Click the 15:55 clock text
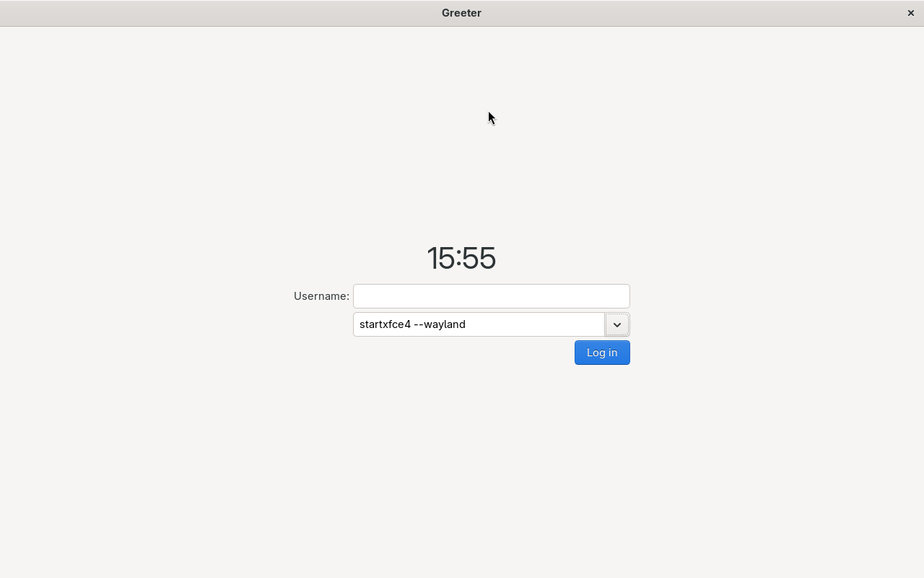This screenshot has height=578, width=924. [461, 258]
